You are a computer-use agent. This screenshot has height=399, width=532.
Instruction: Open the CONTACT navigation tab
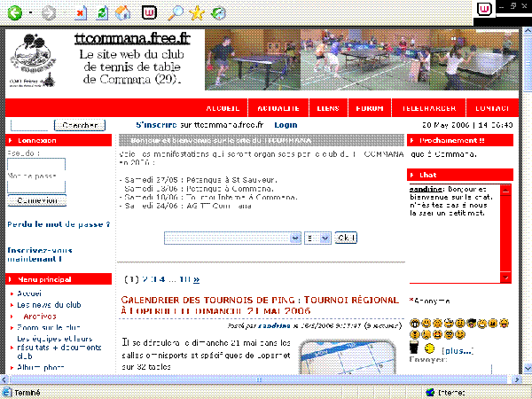coord(492,108)
